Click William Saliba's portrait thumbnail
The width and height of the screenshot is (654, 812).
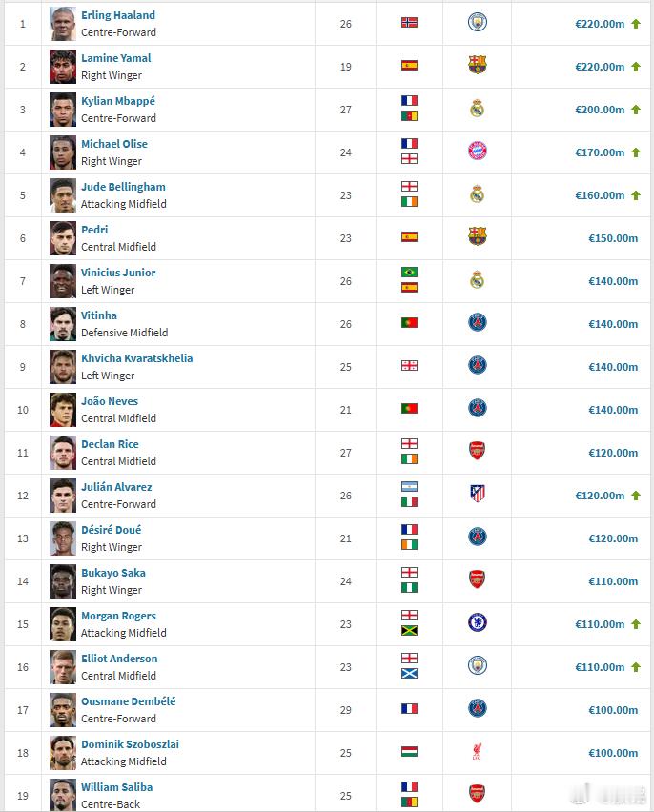click(x=63, y=795)
